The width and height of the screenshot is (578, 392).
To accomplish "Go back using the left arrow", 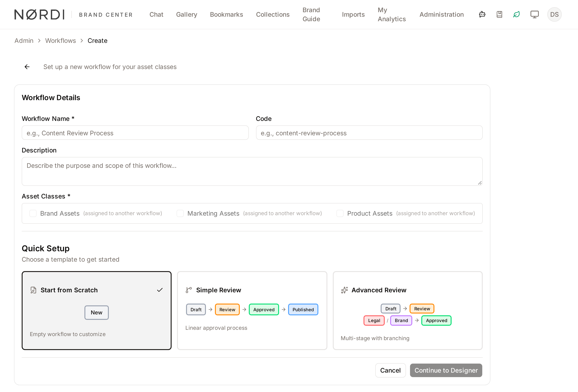I will (27, 67).
